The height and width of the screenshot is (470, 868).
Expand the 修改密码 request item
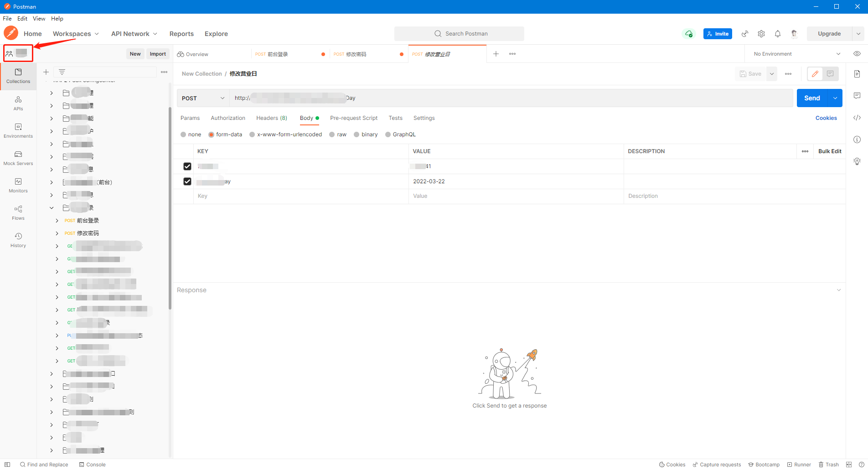pos(57,233)
